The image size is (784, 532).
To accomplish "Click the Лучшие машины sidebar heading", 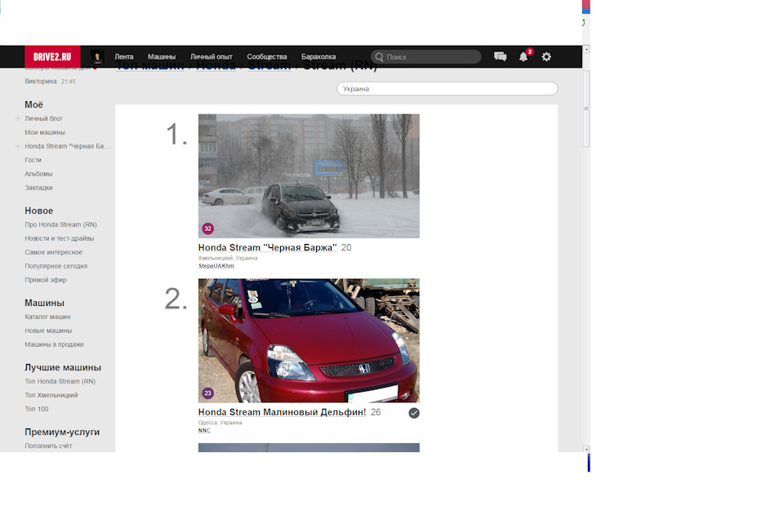I will click(63, 368).
